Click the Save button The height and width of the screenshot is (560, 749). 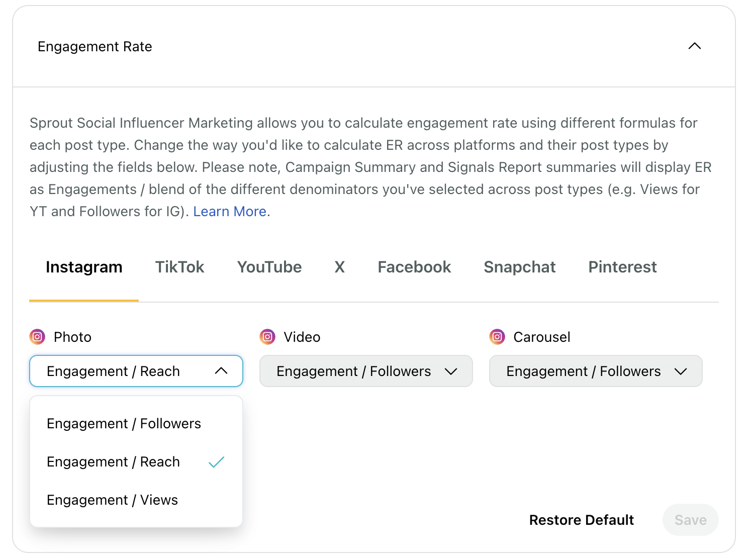(x=691, y=520)
